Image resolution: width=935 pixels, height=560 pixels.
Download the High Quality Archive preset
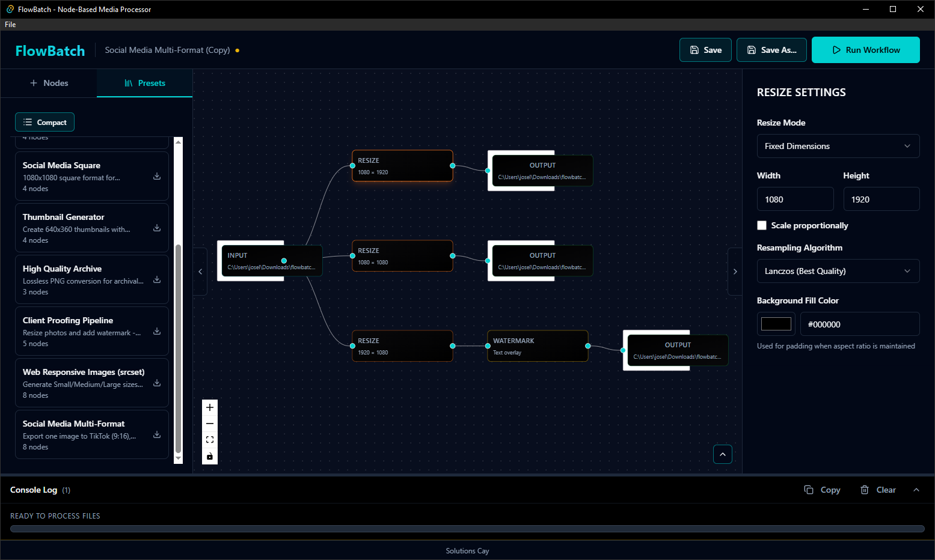[157, 279]
